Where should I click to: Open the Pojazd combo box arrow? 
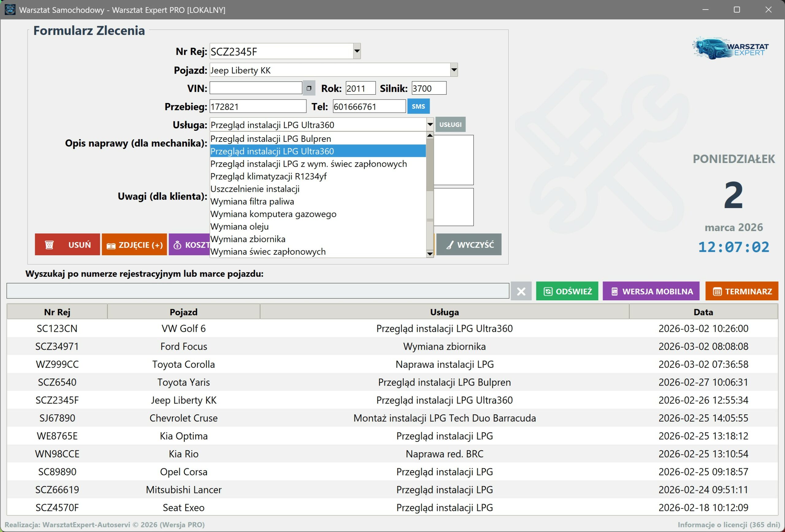click(x=454, y=70)
